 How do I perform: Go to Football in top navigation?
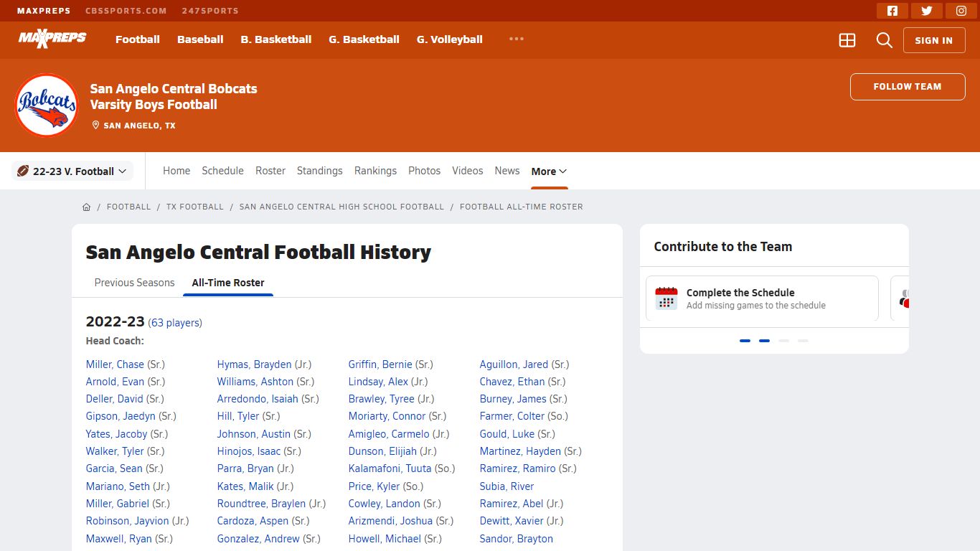point(138,39)
